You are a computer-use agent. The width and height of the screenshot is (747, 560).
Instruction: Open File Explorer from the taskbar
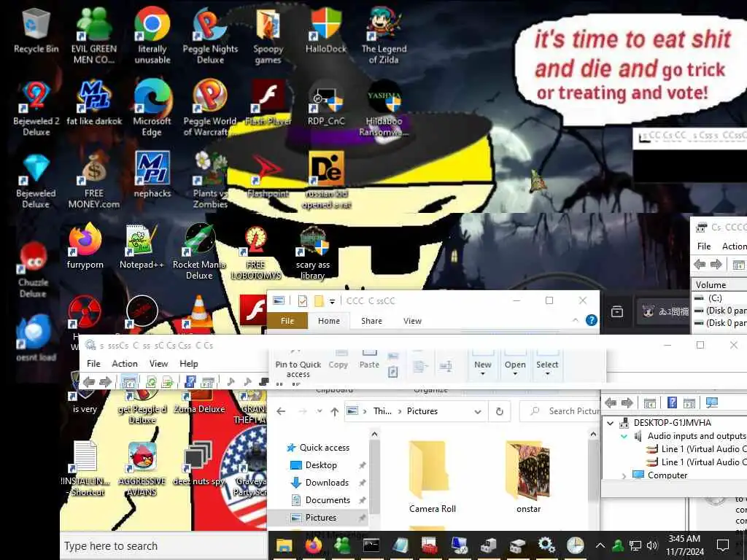coord(285,545)
